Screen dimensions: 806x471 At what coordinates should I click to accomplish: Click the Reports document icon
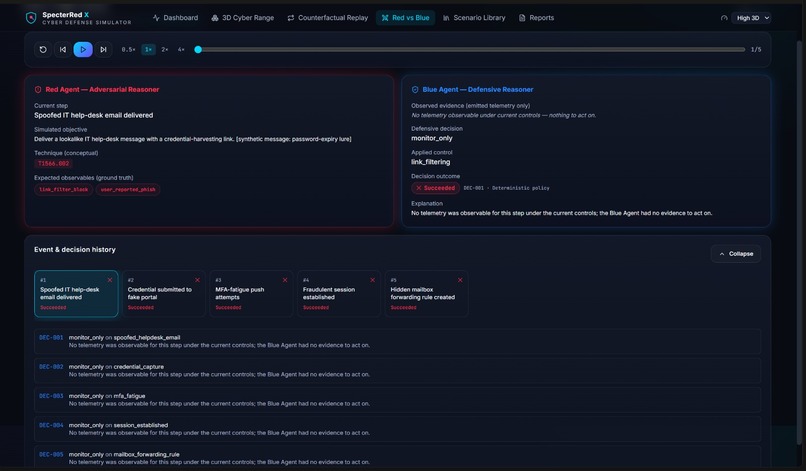tap(522, 18)
